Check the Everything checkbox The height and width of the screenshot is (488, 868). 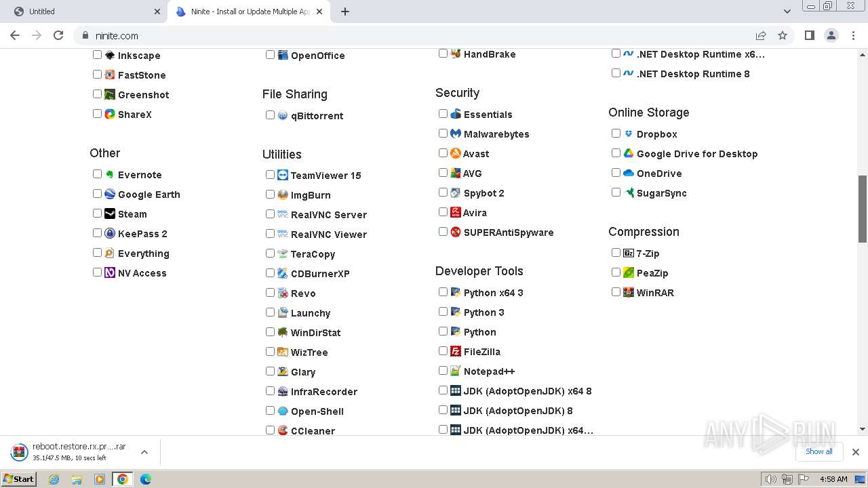point(97,253)
